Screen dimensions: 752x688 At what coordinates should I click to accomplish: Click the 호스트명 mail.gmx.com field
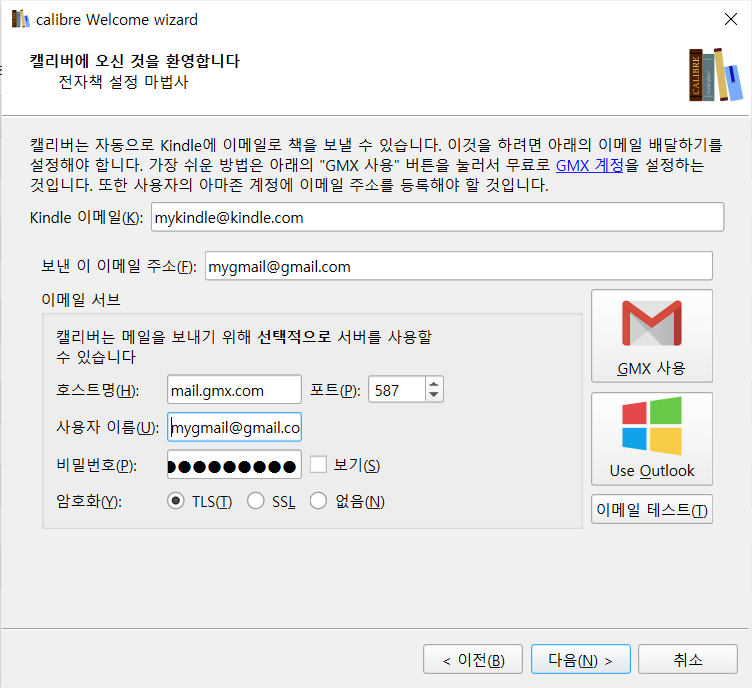[234, 390]
